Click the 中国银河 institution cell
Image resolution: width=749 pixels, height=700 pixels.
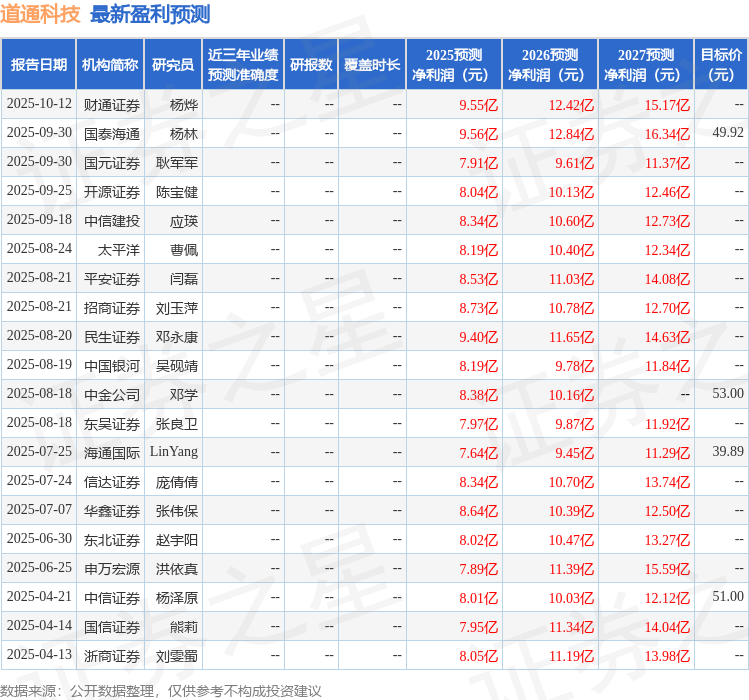coord(112,366)
